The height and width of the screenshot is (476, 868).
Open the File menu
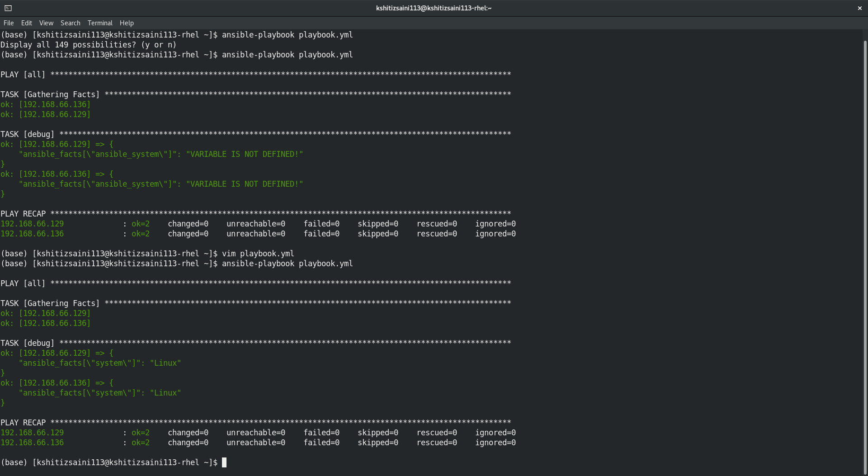[9, 23]
